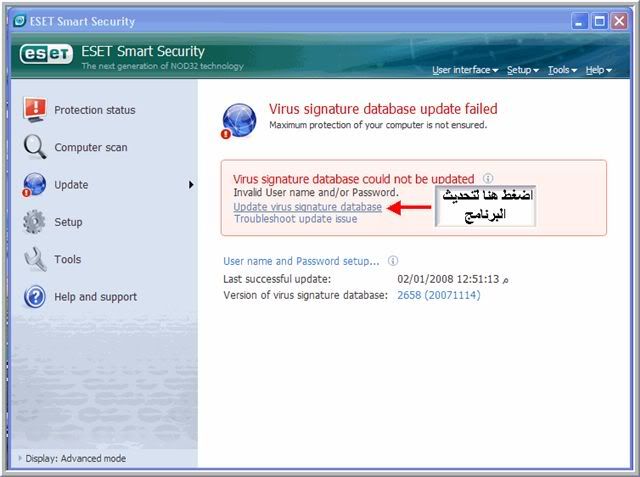Select Update in the sidebar

[71, 185]
